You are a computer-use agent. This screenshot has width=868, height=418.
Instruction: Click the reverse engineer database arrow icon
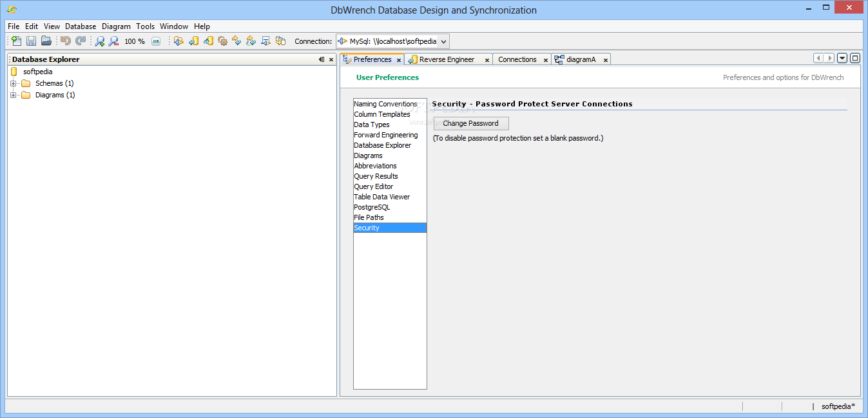pyautogui.click(x=193, y=41)
